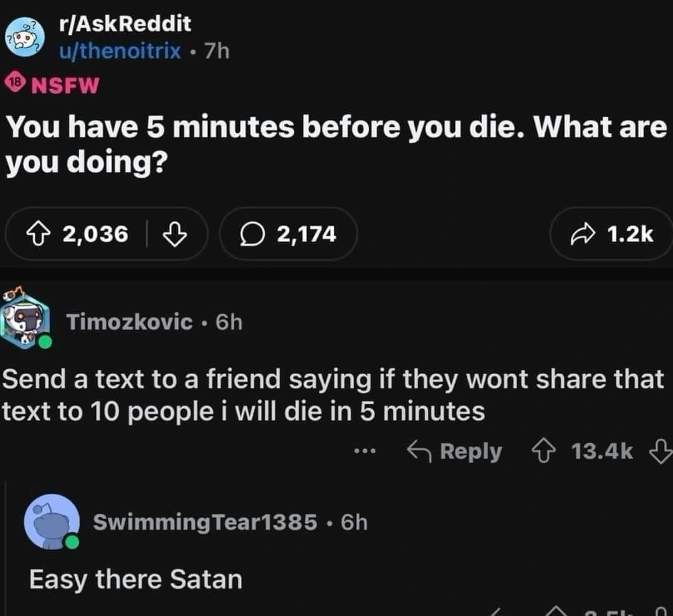
Task: Open the post's 2,174 comments
Action: point(289,234)
